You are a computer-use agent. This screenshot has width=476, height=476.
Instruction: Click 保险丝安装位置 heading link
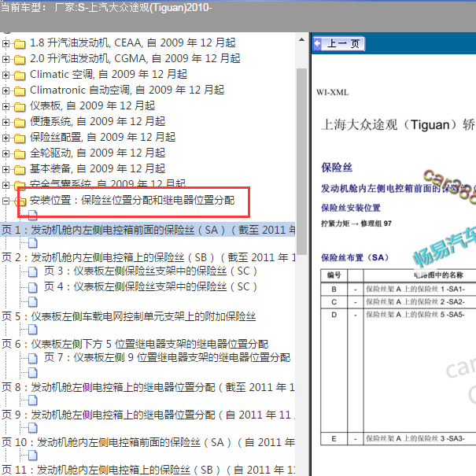351,208
